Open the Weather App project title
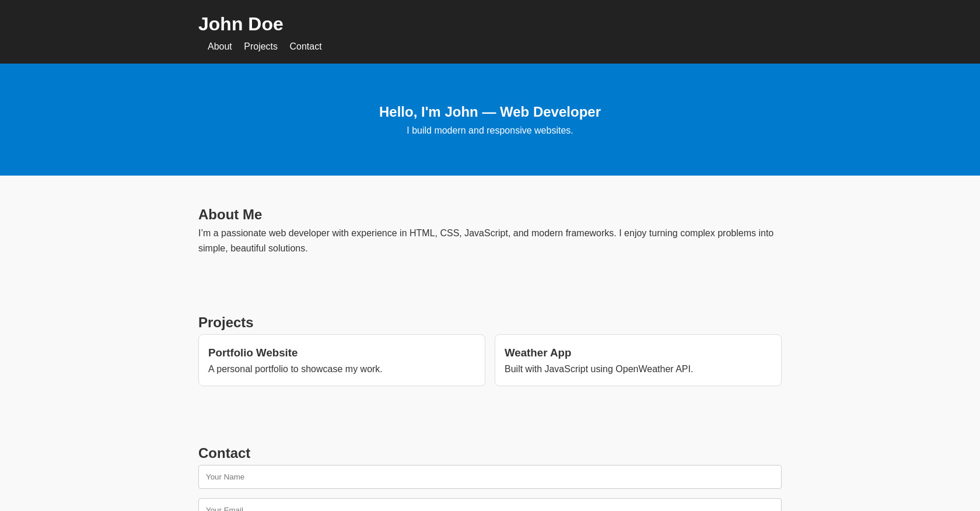Image resolution: width=980 pixels, height=511 pixels. click(x=537, y=353)
